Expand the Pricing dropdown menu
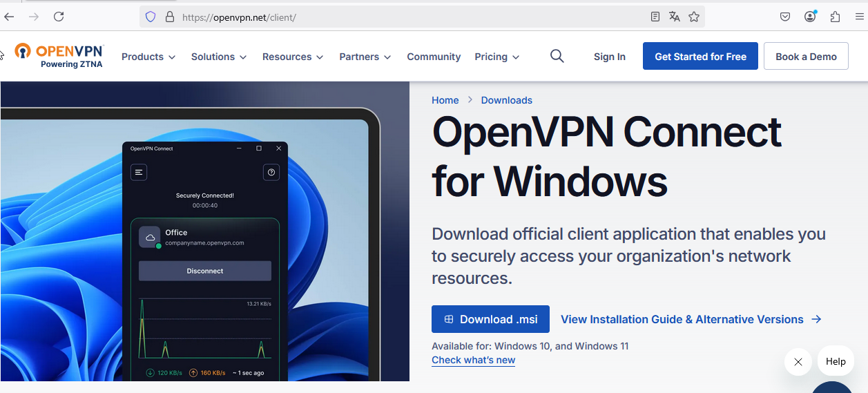Image resolution: width=868 pixels, height=393 pixels. click(x=497, y=57)
